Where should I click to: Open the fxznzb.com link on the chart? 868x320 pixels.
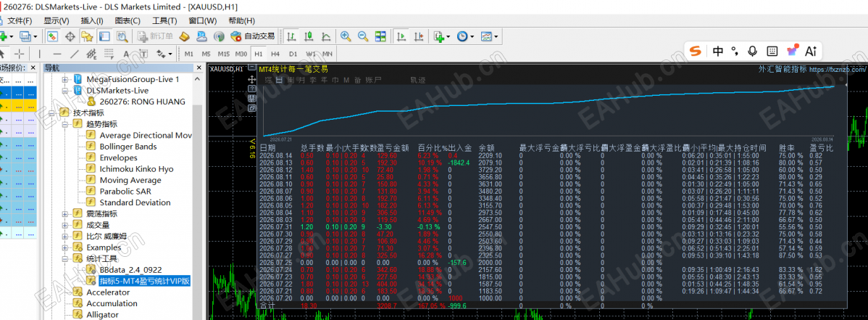click(838, 70)
